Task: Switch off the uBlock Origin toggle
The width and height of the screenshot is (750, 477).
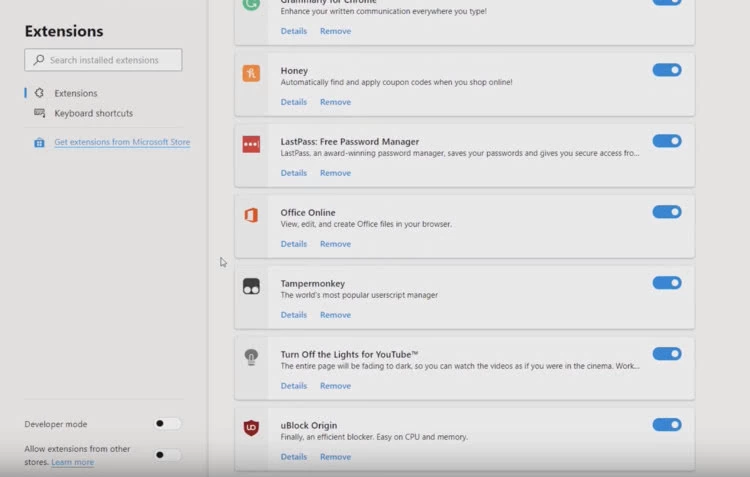Action: click(666, 425)
